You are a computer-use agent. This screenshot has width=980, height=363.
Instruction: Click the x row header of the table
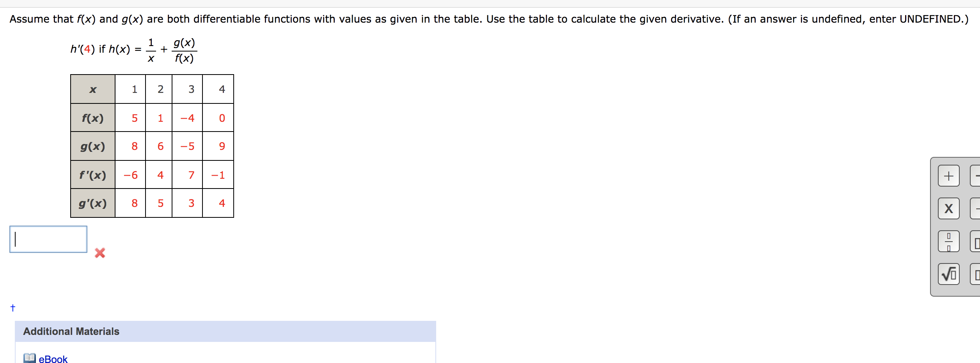pyautogui.click(x=92, y=89)
